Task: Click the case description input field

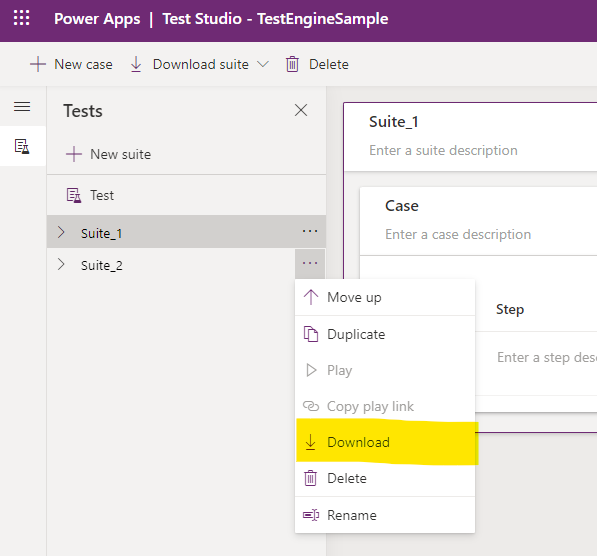Action: click(x=458, y=234)
